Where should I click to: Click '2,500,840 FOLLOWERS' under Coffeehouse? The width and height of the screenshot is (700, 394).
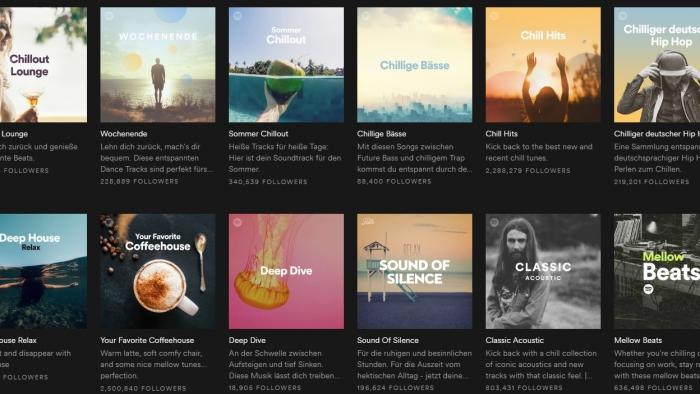143,388
